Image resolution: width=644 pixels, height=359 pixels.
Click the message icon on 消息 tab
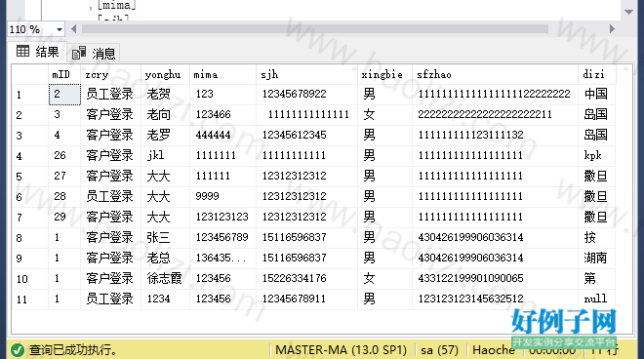(79, 53)
